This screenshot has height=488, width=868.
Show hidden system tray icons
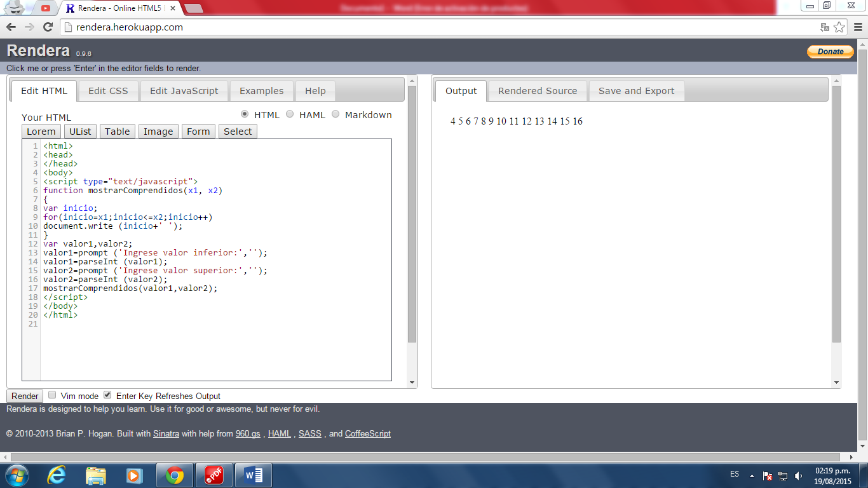[753, 475]
